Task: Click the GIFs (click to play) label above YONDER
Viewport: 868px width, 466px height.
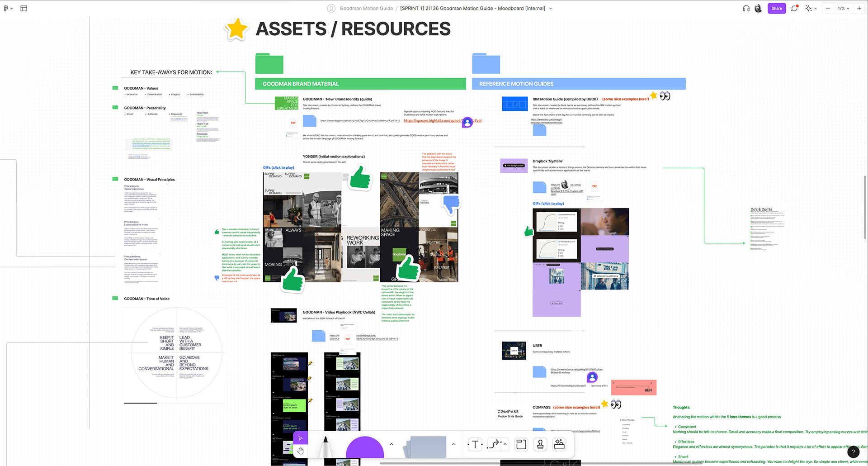Action: pos(278,167)
